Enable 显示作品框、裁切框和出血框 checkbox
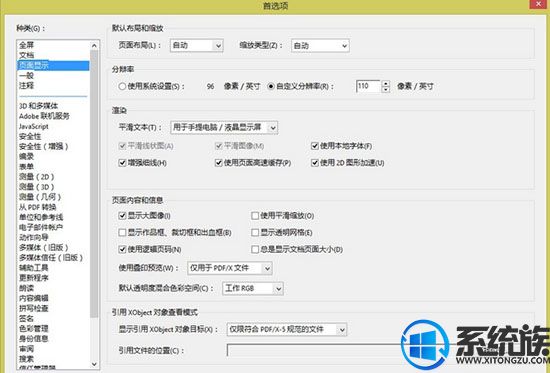This screenshot has width=550, height=373. click(122, 233)
